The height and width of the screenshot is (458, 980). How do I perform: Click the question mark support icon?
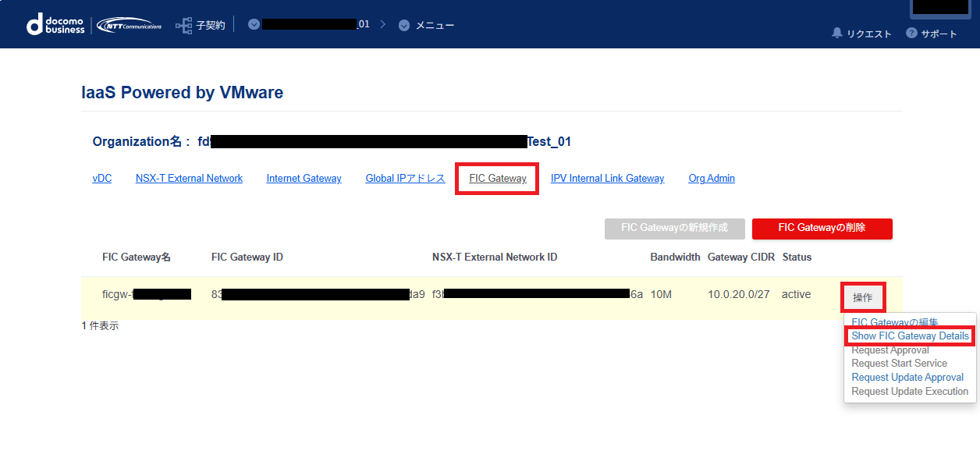pyautogui.click(x=911, y=33)
